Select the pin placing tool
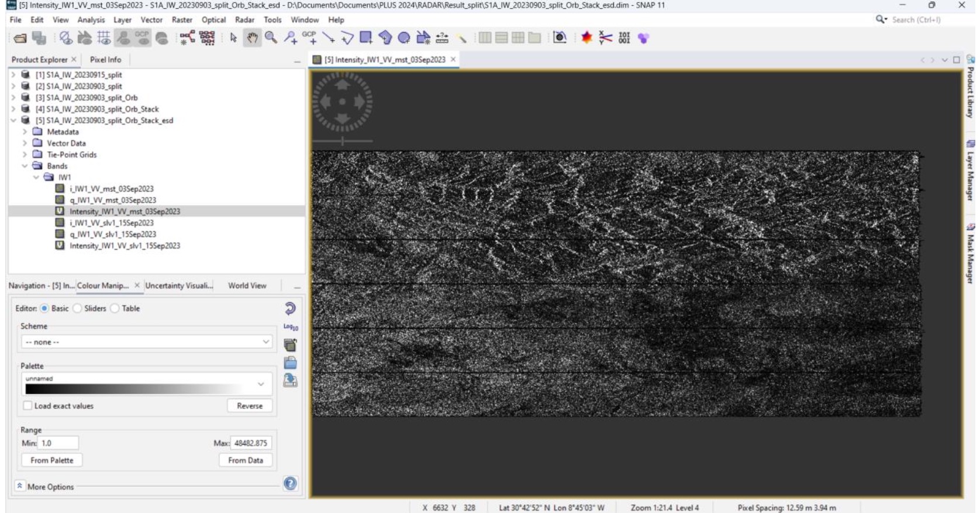The image size is (980, 513). point(290,39)
